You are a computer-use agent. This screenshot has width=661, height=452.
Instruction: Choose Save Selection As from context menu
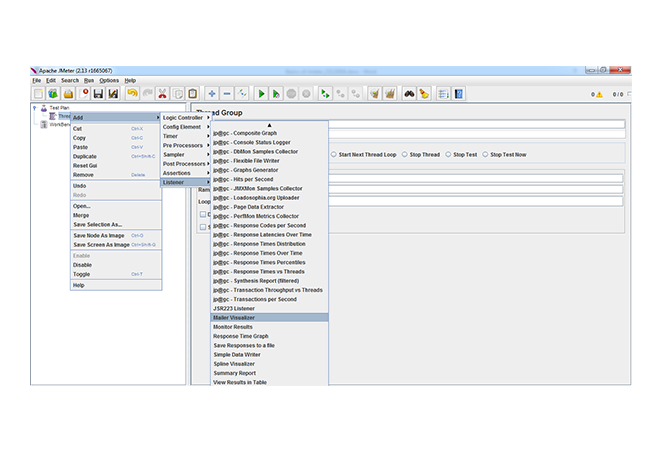coord(116,225)
